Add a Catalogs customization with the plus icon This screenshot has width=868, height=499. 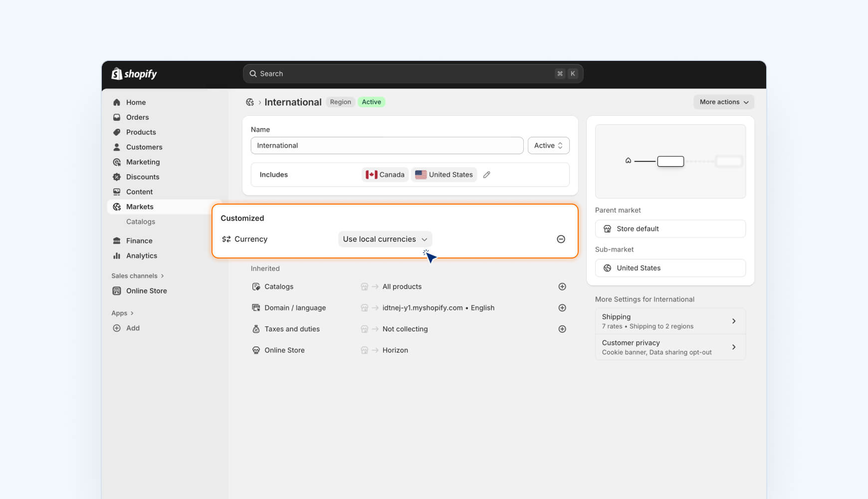[562, 286]
